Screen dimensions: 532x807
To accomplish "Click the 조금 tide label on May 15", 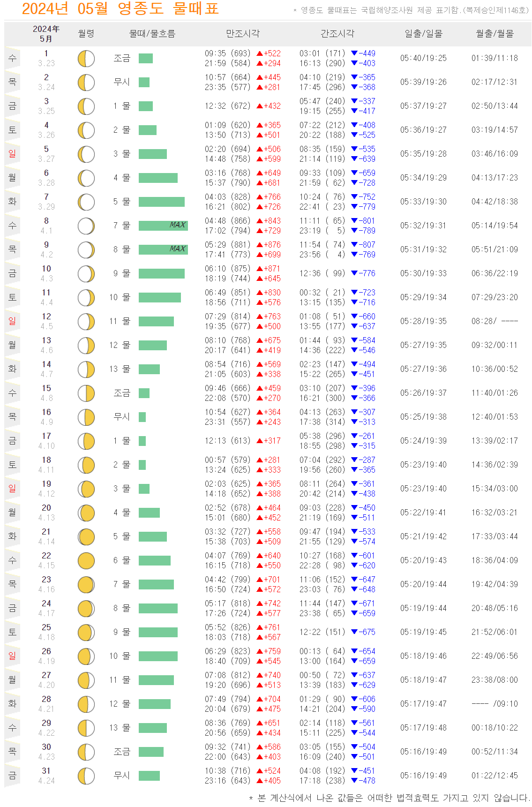I will coord(122,393).
